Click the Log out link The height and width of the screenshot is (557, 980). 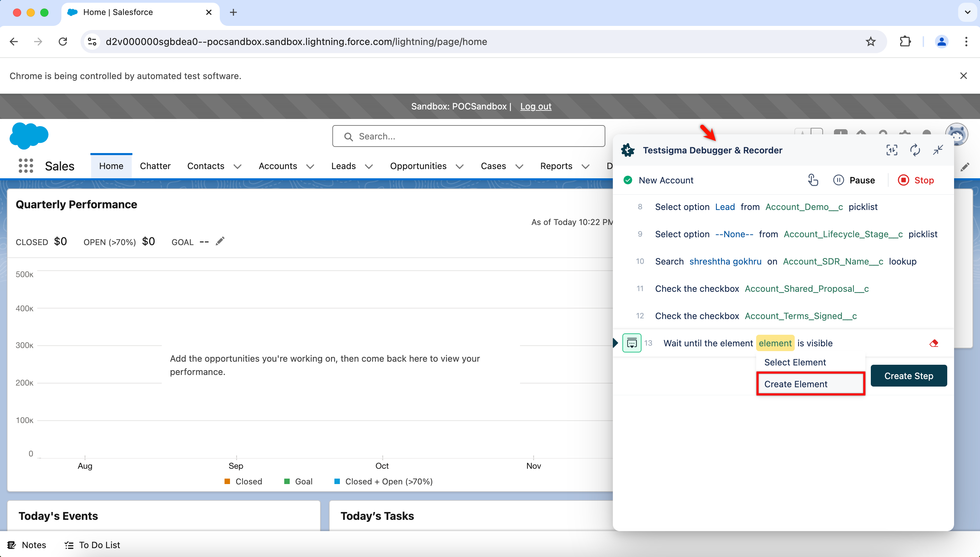(x=536, y=106)
